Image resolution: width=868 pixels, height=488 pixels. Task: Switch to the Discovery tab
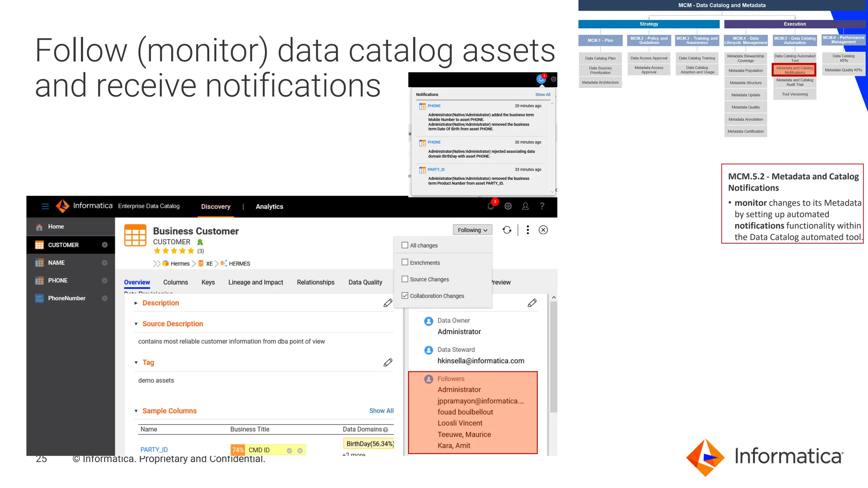coord(216,207)
